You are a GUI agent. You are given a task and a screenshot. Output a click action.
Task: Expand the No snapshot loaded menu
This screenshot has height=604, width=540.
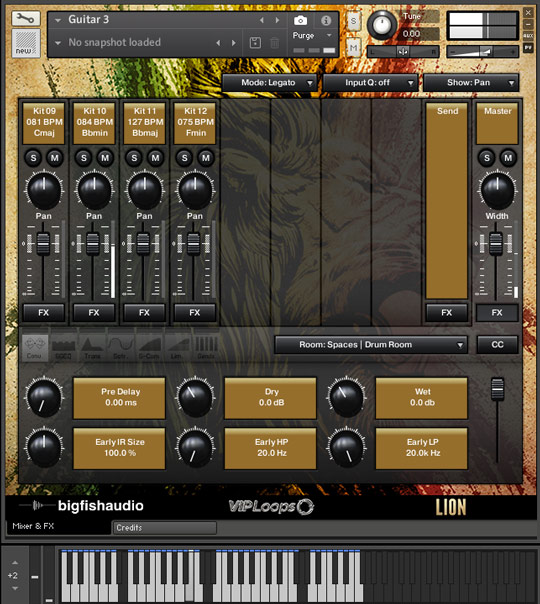[x=58, y=43]
